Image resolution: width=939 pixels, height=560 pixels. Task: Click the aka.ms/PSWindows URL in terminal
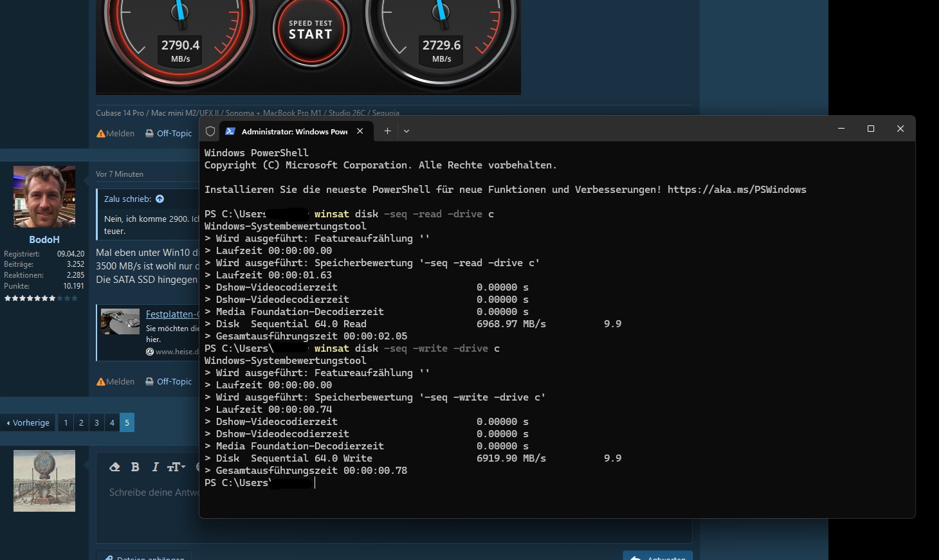click(x=737, y=190)
